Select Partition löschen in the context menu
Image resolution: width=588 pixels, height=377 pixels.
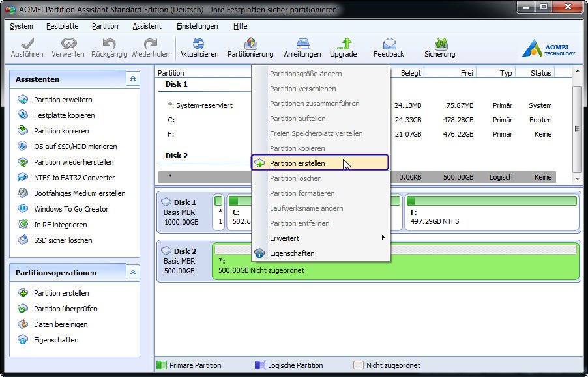tap(320, 178)
